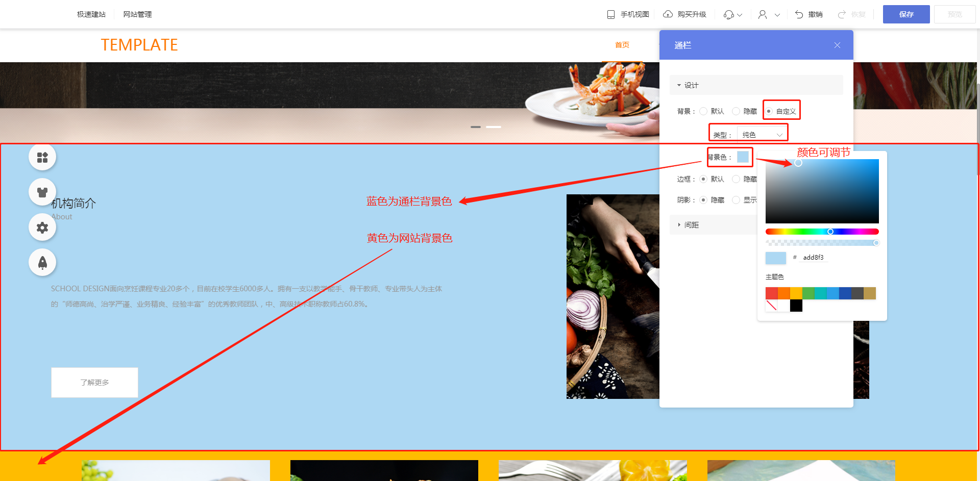Viewport: 980px width, 481px height.
Task: Pick the light blue theme color swatch
Action: [833, 293]
